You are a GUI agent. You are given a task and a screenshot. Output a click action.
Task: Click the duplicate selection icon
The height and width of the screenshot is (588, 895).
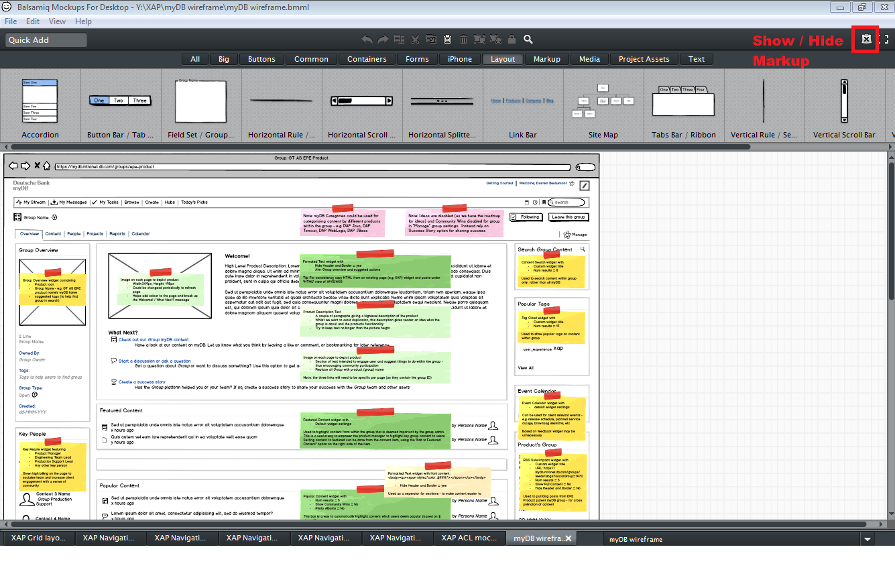[x=399, y=40]
